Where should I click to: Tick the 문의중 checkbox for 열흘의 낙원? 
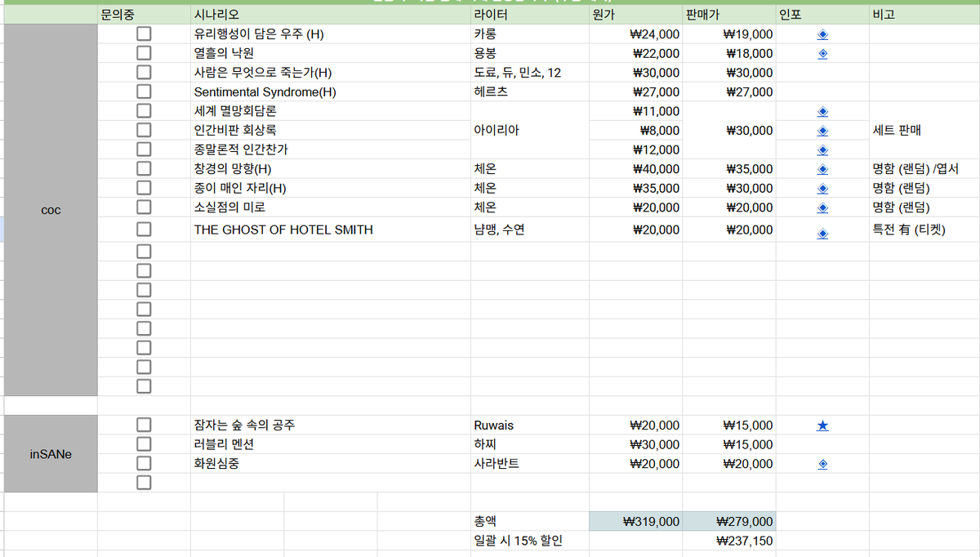point(144,53)
